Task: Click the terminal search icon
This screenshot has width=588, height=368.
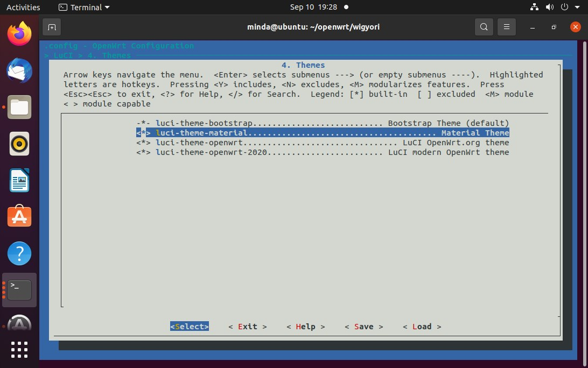Action: (484, 27)
